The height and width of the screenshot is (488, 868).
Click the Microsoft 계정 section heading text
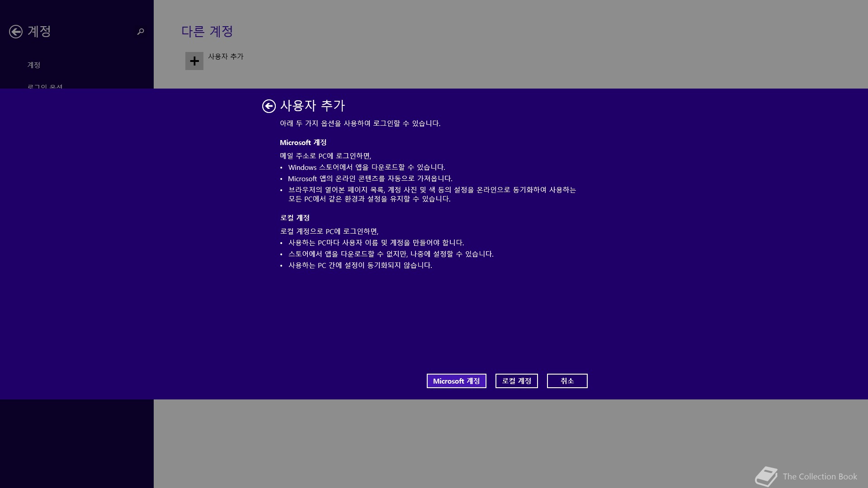pos(303,142)
